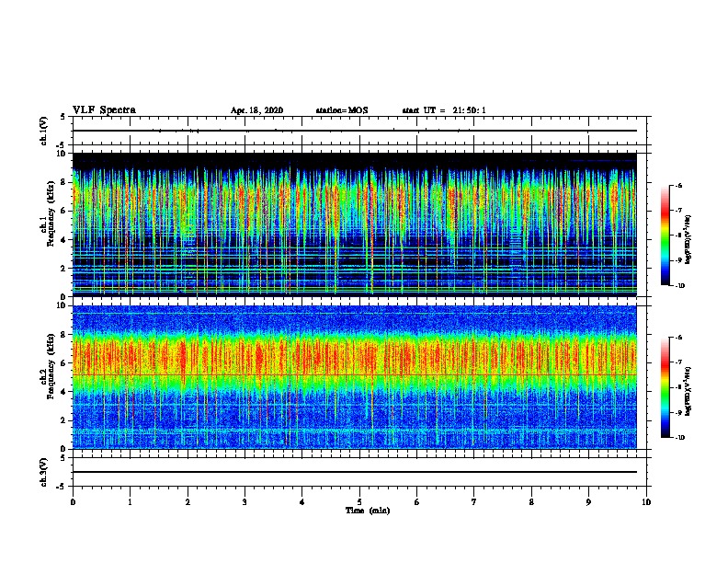Click the time axis tick label "1"

tap(130, 502)
